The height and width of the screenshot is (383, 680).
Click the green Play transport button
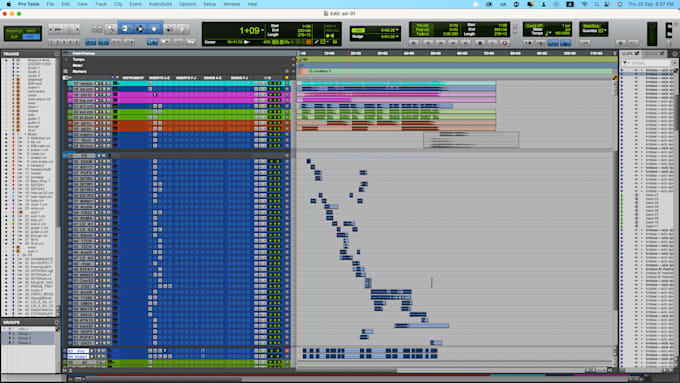point(492,43)
